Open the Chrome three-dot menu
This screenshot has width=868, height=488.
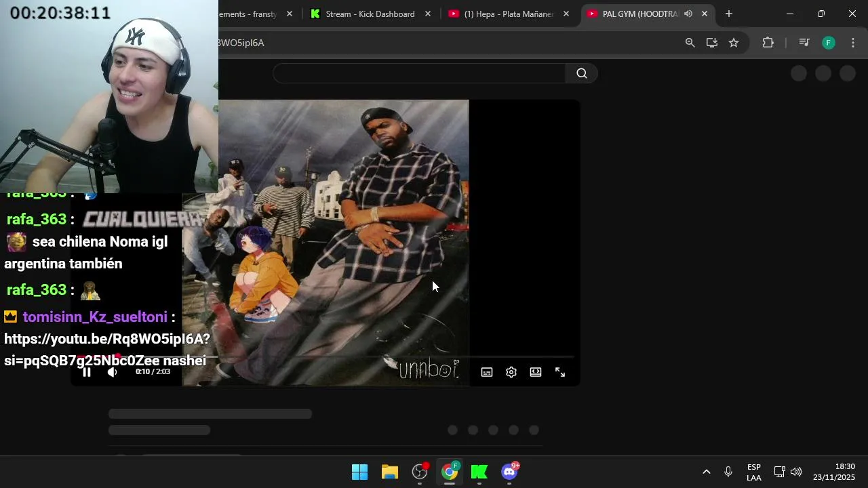coord(853,43)
